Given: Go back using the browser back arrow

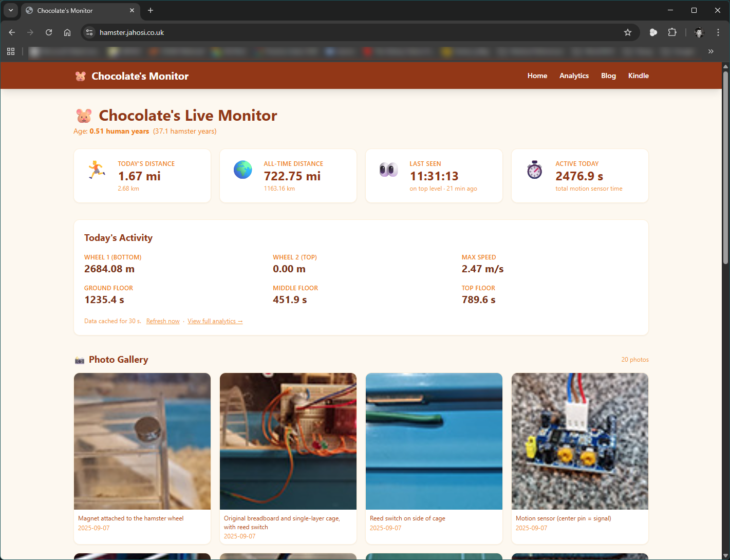Looking at the screenshot, I should pos(12,32).
